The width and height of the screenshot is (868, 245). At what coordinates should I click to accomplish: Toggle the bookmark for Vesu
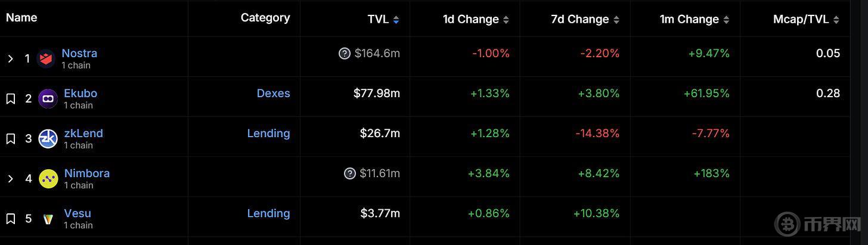click(10, 219)
